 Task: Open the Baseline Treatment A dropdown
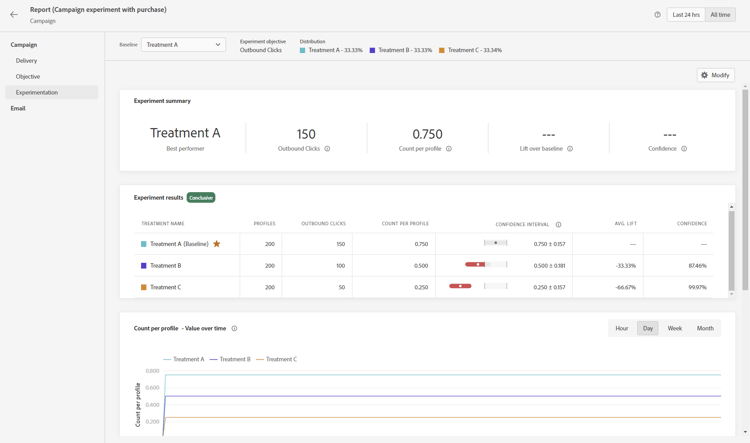183,45
